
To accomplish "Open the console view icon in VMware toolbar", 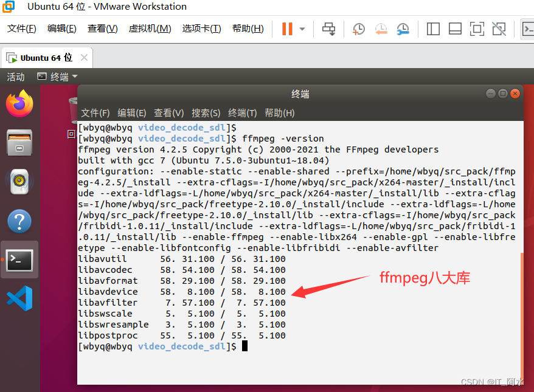I will (527, 29).
